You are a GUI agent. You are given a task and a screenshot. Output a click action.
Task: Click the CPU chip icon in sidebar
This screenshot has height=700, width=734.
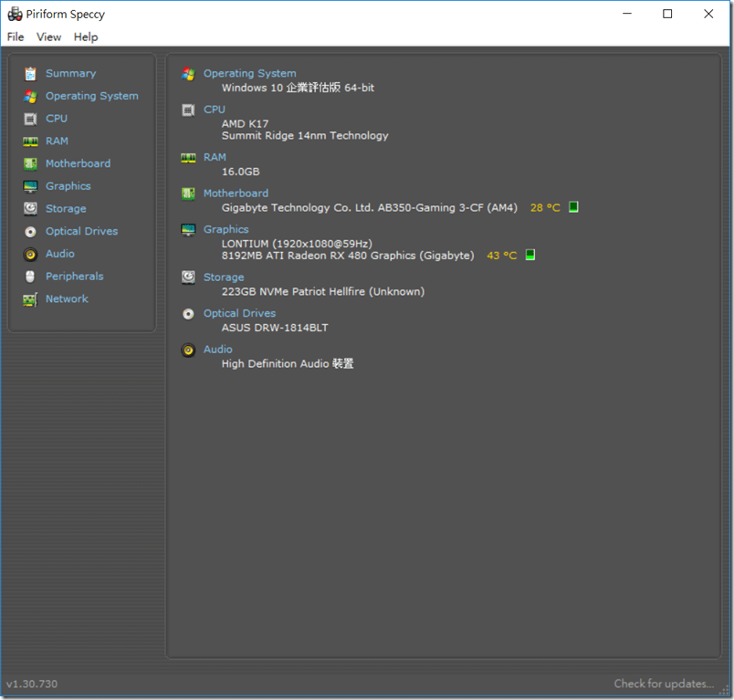click(30, 119)
